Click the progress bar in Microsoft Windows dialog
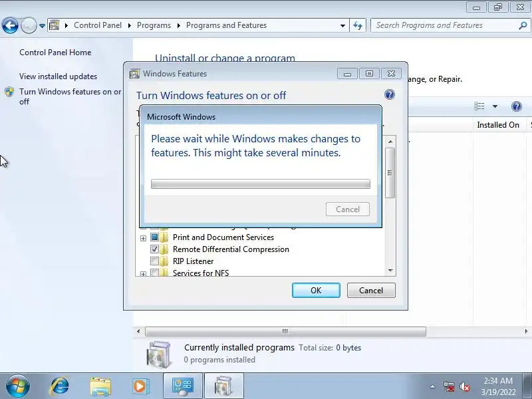Screen dimensions: 532x399 pos(261,184)
